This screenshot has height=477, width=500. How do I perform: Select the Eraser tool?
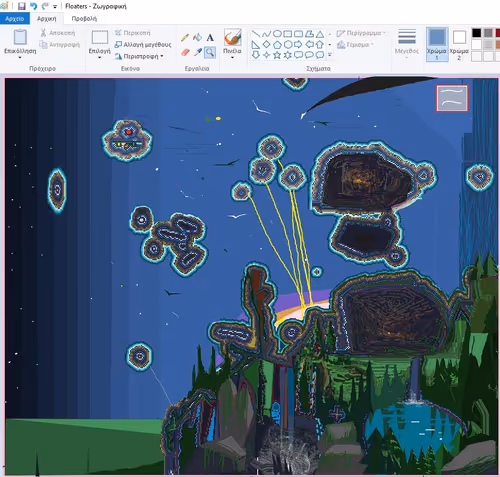[x=185, y=52]
